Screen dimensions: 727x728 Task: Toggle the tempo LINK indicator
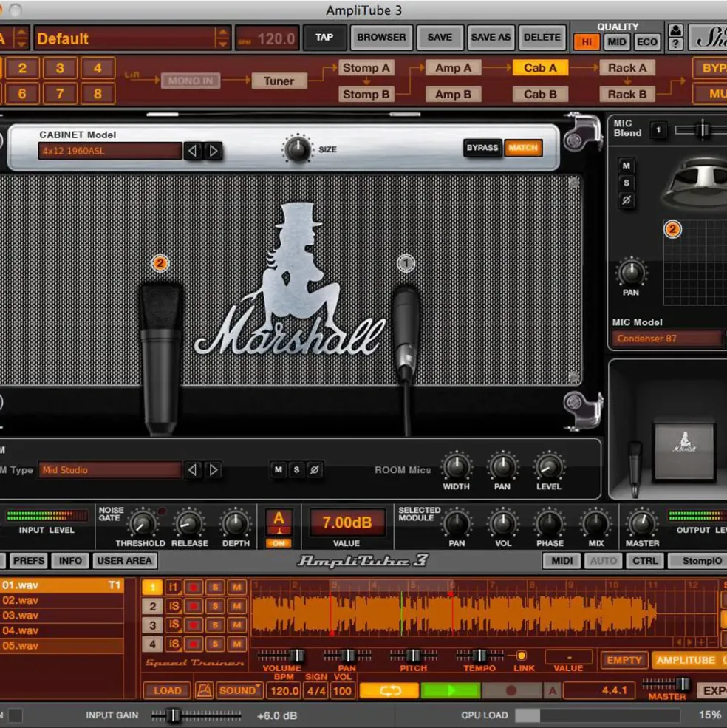click(x=521, y=656)
